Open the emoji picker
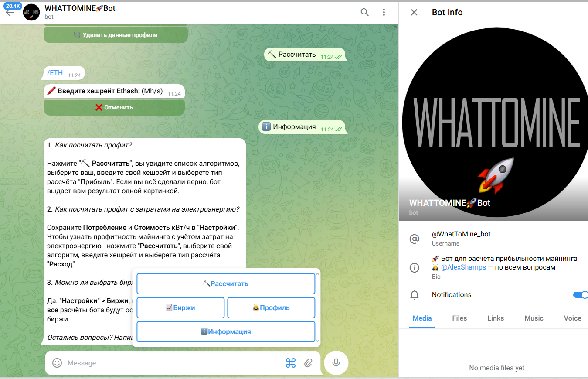 pyautogui.click(x=57, y=363)
